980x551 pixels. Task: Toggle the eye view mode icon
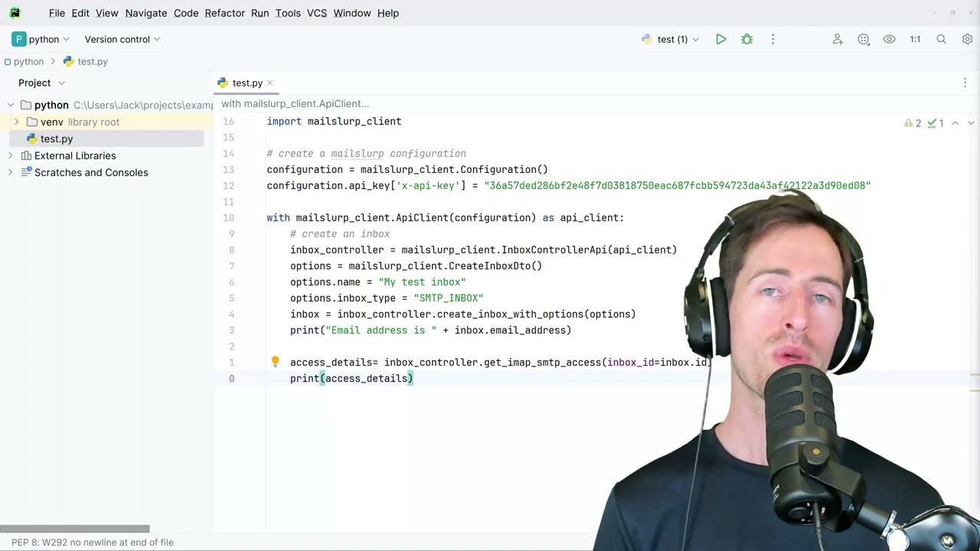pos(890,39)
